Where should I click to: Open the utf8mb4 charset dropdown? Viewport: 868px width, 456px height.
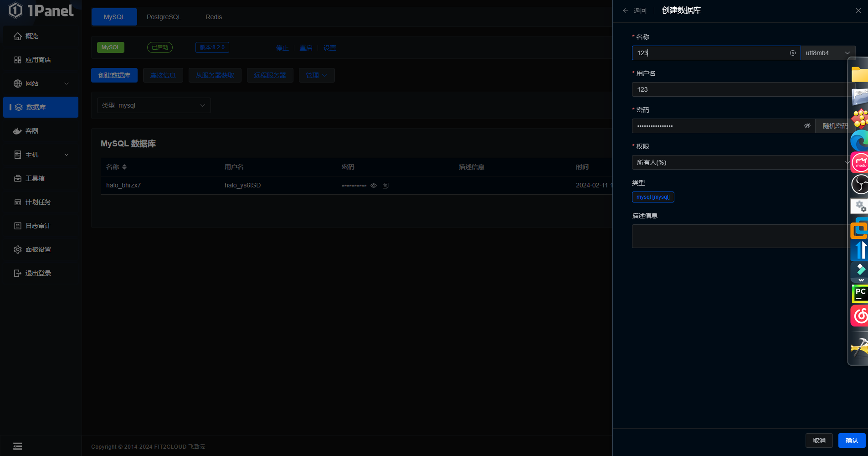click(x=827, y=53)
